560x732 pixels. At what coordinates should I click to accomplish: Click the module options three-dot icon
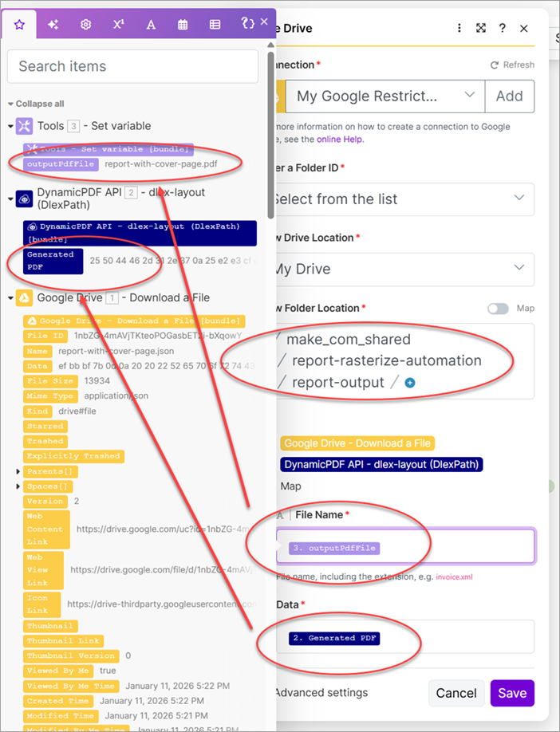tap(459, 28)
